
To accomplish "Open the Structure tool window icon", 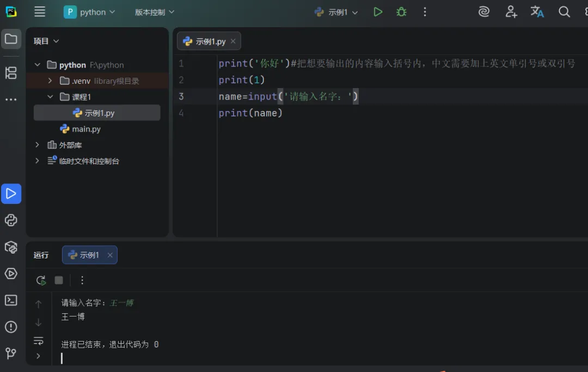I will [11, 73].
